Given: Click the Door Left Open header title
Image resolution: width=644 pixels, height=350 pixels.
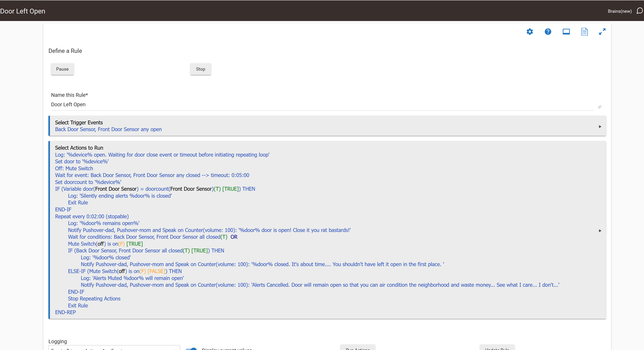Looking at the screenshot, I should click(x=23, y=11).
